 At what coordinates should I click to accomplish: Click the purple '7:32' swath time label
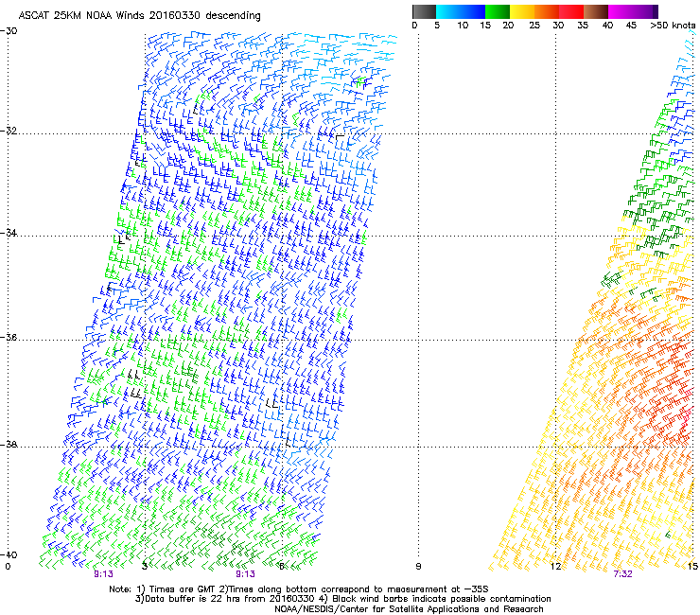(x=622, y=574)
